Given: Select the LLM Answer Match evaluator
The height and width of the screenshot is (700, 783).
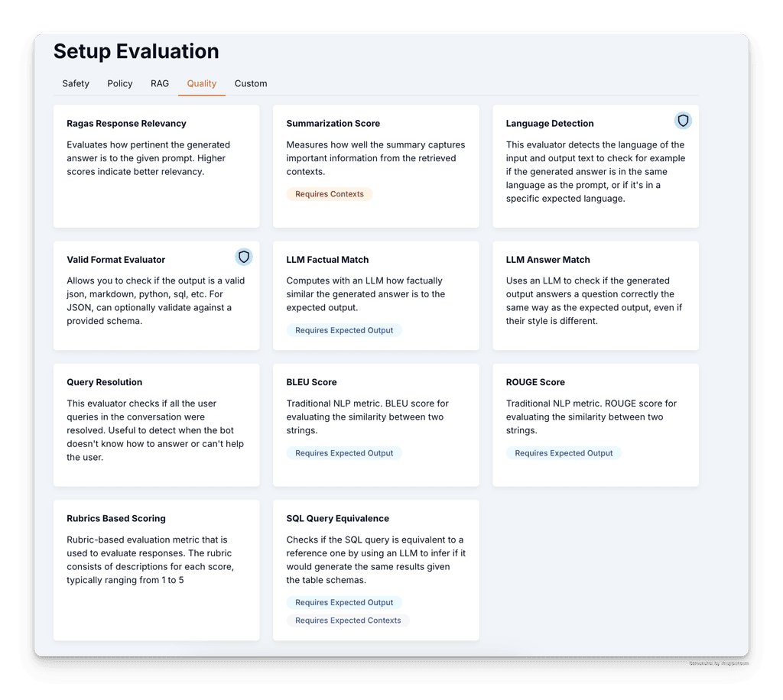Looking at the screenshot, I should point(596,296).
